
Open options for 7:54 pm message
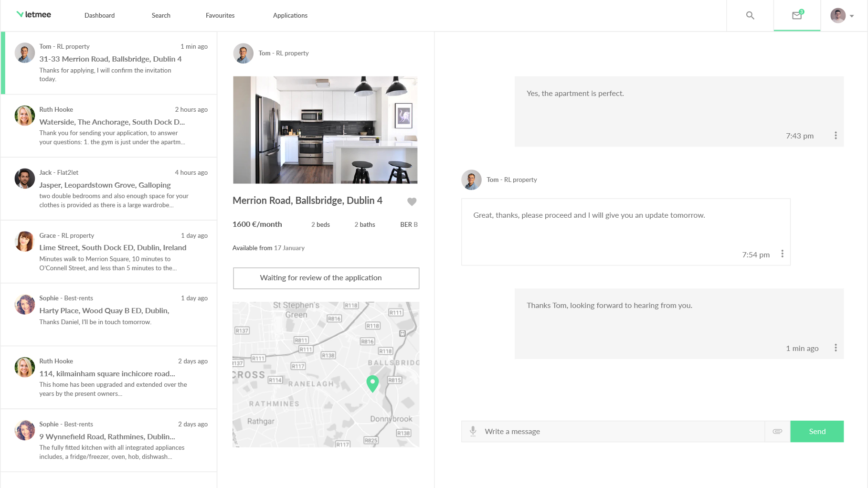782,254
